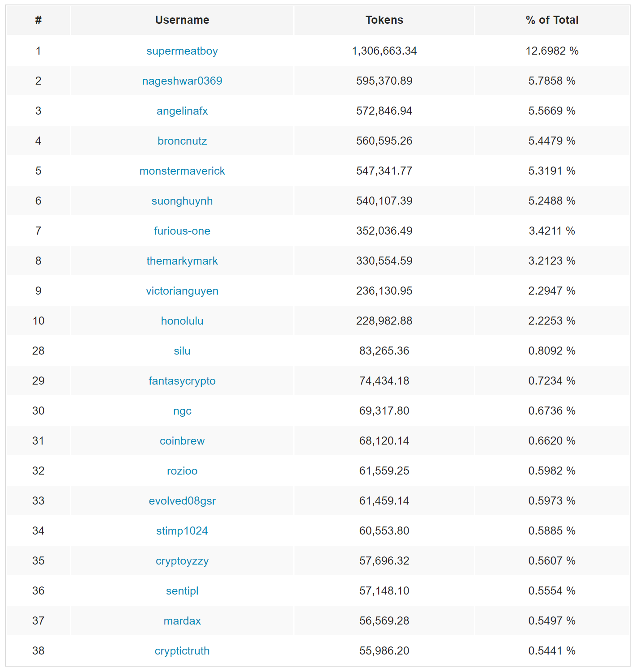
Task: Click furious-one user link
Action: [182, 231]
